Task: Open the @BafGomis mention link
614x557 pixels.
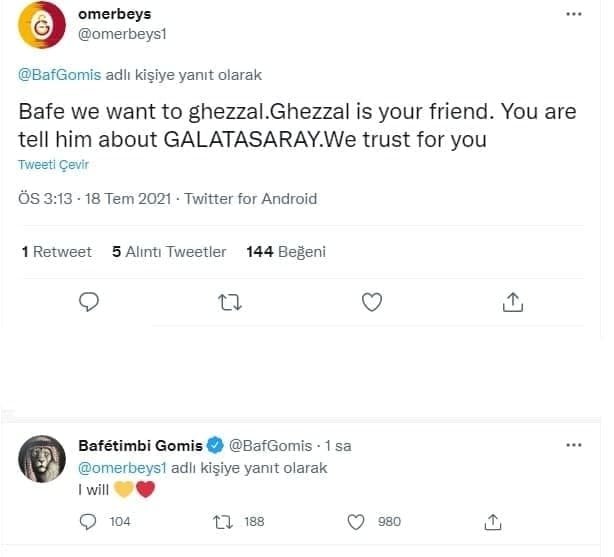Action: tap(57, 75)
